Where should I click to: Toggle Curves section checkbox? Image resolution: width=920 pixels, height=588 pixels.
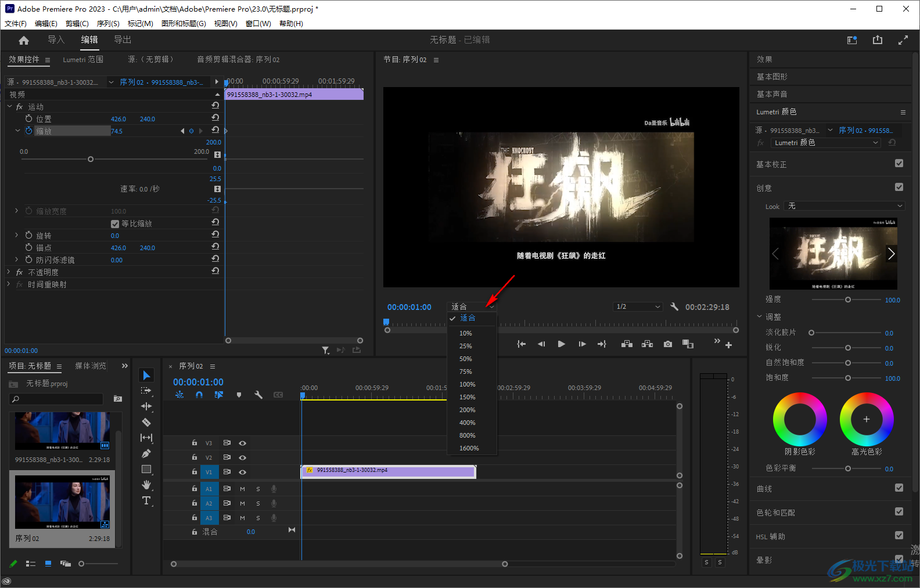pyautogui.click(x=899, y=488)
